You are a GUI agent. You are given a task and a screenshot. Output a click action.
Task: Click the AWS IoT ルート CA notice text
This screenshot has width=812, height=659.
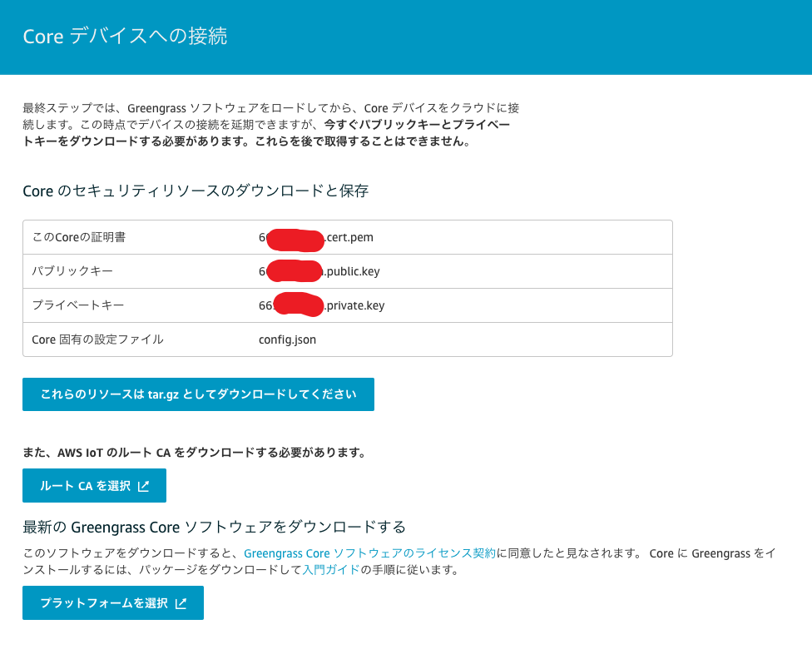pos(196,453)
